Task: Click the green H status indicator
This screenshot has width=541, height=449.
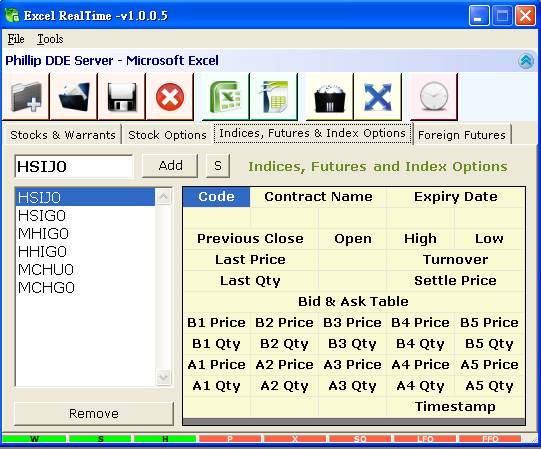Action: [165, 439]
